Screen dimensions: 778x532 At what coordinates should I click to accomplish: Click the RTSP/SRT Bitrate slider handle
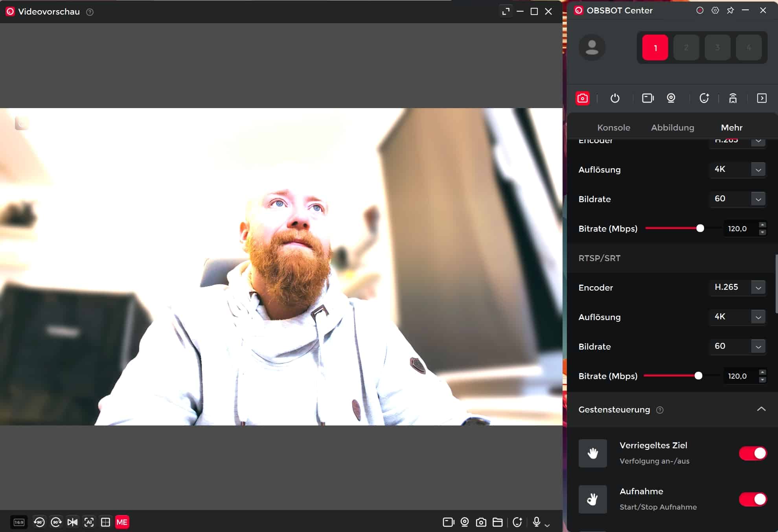pyautogui.click(x=698, y=376)
